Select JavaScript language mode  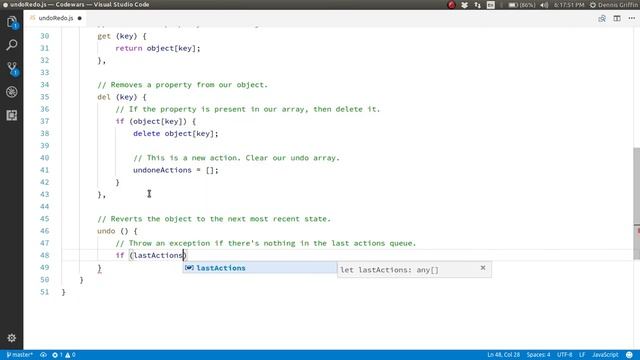605,355
